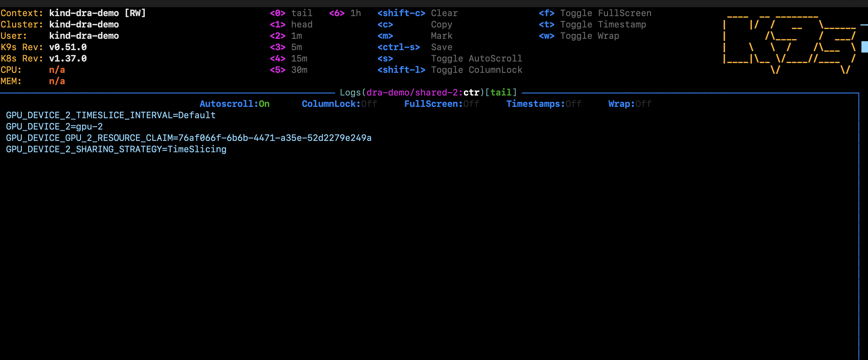Click the ColumnLock:Off status indicator
This screenshot has height=360, width=868.
coord(339,104)
